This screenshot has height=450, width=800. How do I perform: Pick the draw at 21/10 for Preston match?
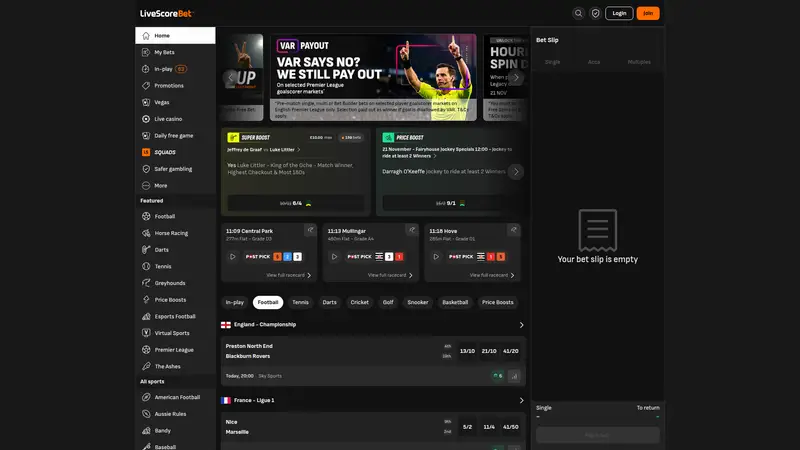(x=489, y=351)
